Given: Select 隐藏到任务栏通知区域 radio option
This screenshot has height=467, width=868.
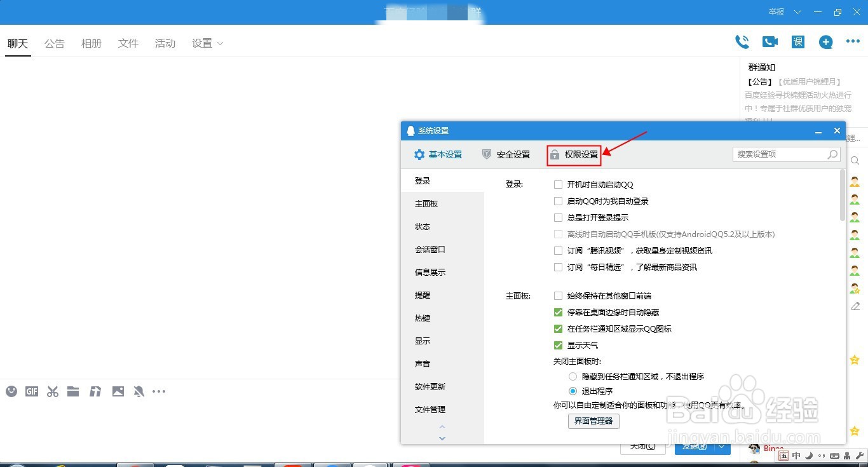Looking at the screenshot, I should point(573,377).
